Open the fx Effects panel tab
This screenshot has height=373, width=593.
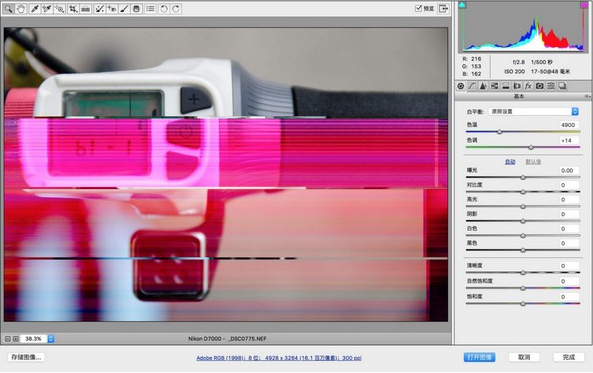click(x=528, y=86)
